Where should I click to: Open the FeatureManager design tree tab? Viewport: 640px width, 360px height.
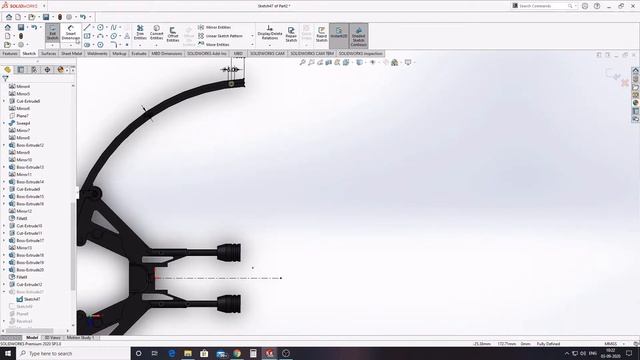[7, 70]
